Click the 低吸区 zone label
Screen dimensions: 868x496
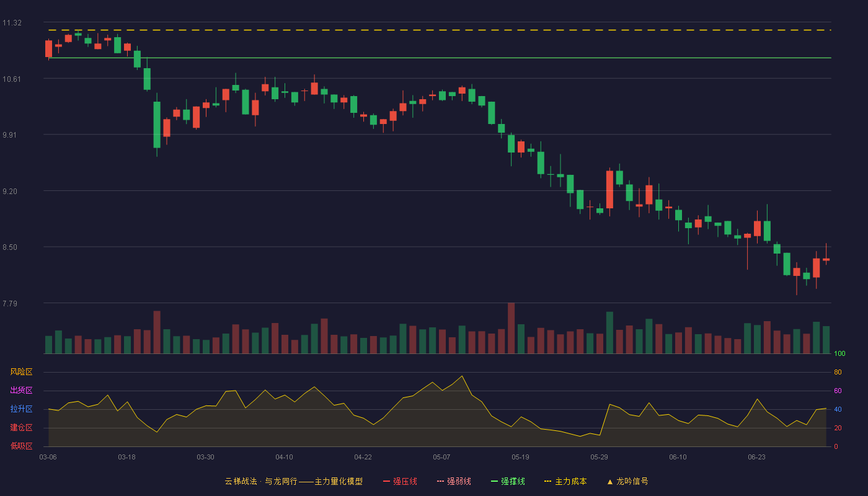tap(21, 446)
